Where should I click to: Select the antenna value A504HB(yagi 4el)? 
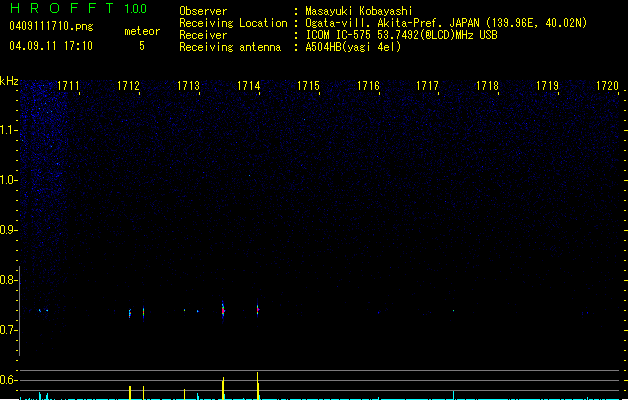(x=353, y=47)
